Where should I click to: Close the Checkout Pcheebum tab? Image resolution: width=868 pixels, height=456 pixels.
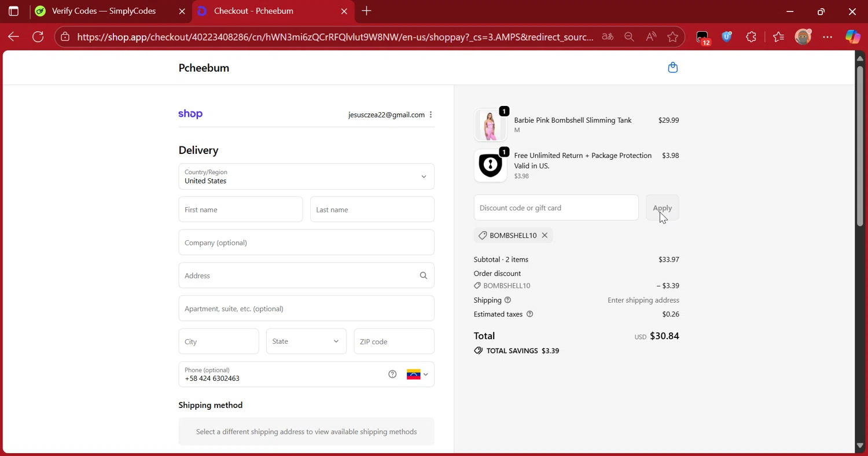click(x=344, y=11)
